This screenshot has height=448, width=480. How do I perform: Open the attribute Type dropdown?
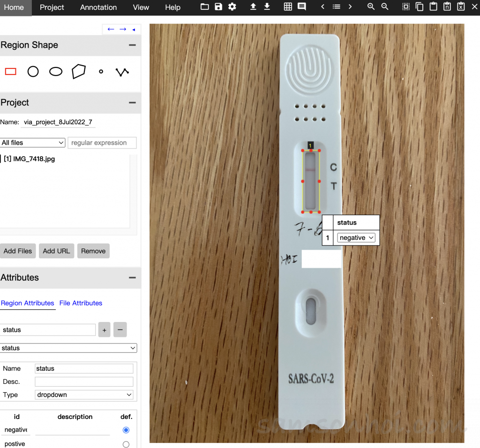point(84,395)
